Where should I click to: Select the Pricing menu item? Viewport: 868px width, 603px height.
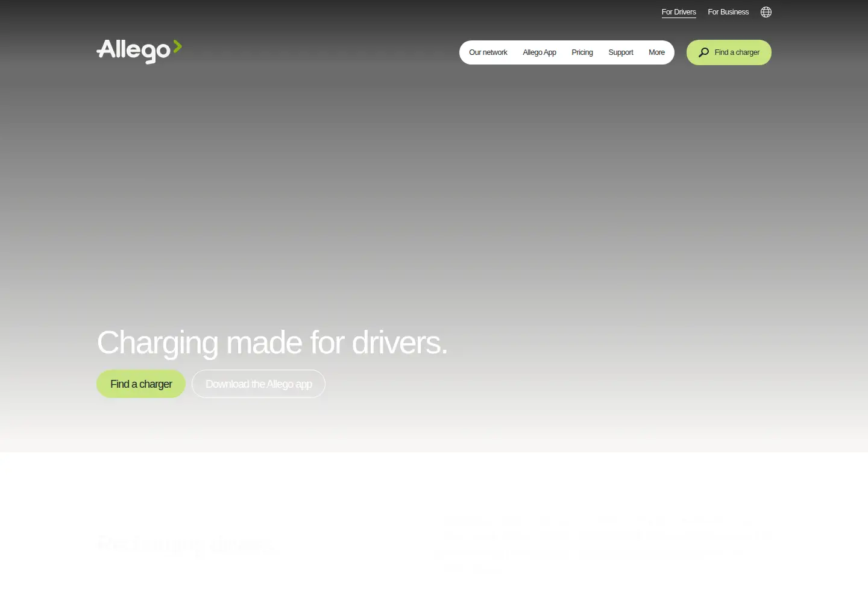(x=582, y=52)
